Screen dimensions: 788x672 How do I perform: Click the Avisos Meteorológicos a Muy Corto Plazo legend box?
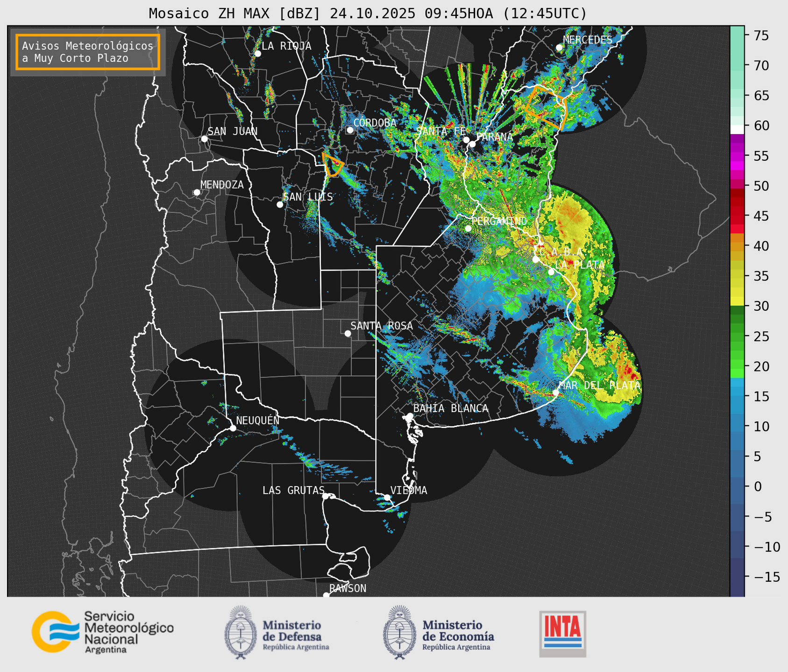[x=88, y=52]
